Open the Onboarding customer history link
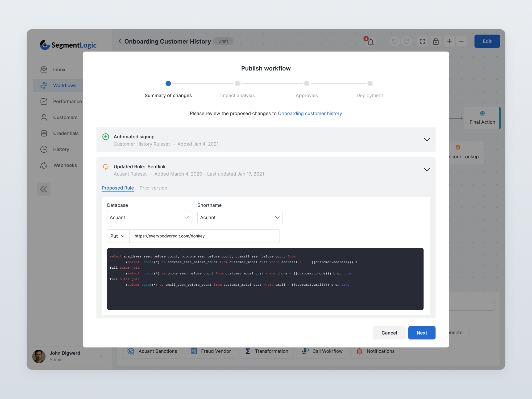Image resolution: width=532 pixels, height=399 pixels. point(310,113)
